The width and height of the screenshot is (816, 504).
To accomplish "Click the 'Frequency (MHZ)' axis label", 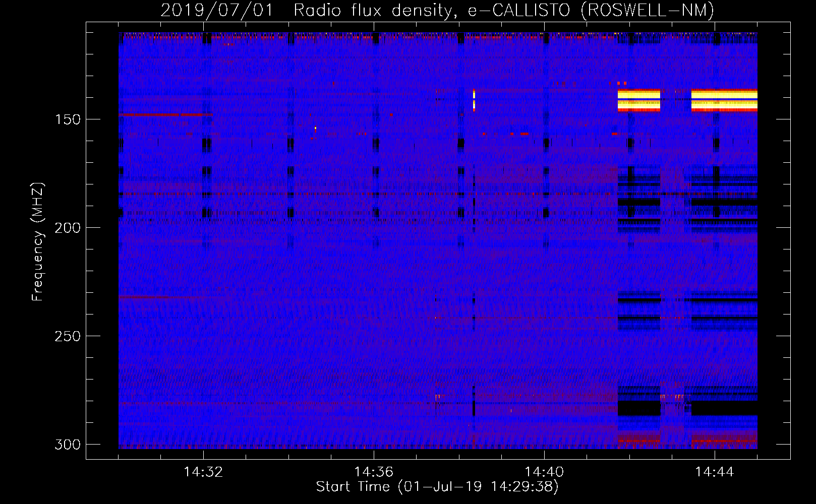I will [37, 241].
